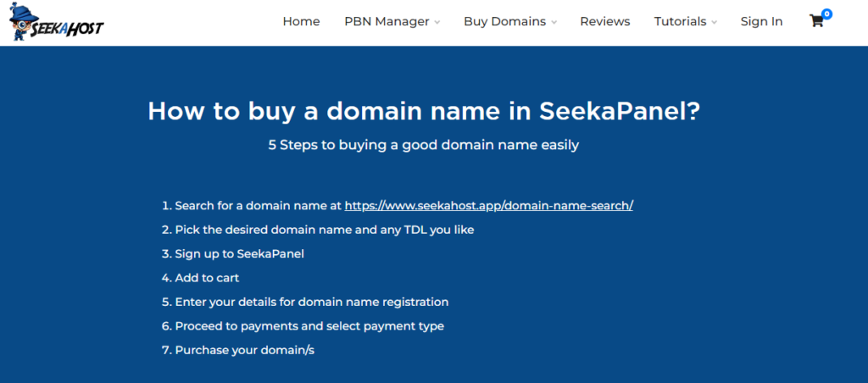Open the shopping cart icon
The width and height of the screenshot is (868, 383).
pyautogui.click(x=816, y=21)
